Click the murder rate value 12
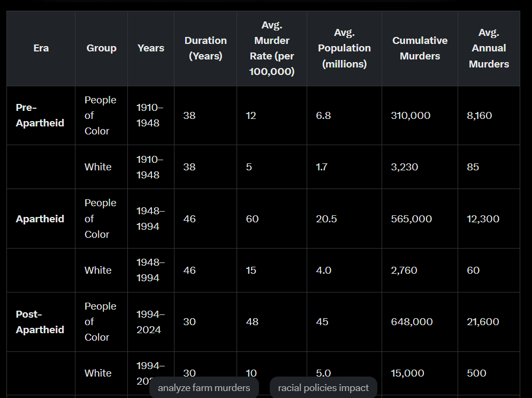The image size is (532, 398). point(251,116)
